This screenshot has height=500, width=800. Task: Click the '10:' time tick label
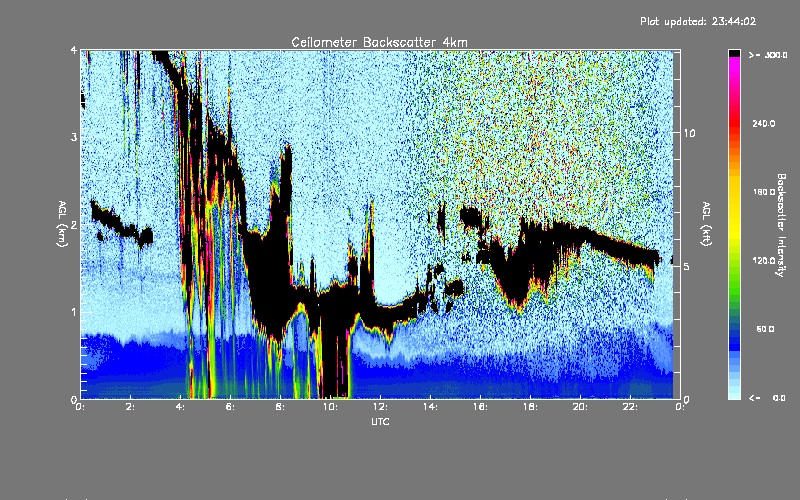pos(330,407)
